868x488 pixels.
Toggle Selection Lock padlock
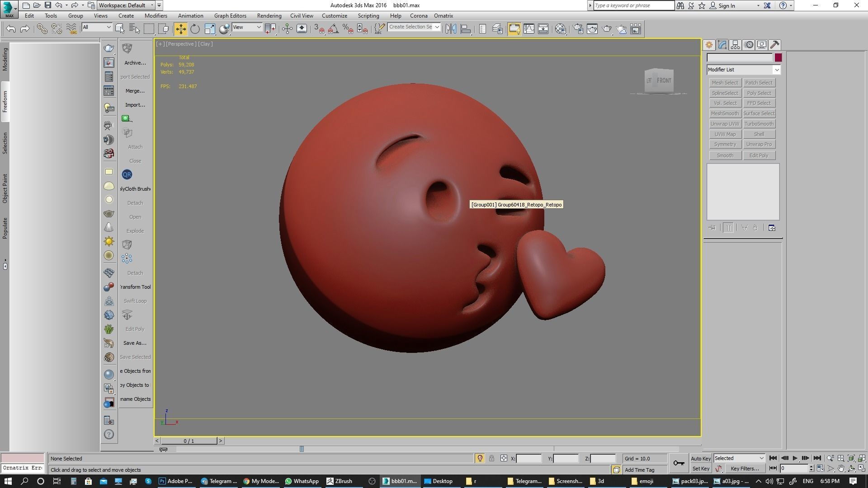[x=491, y=458]
